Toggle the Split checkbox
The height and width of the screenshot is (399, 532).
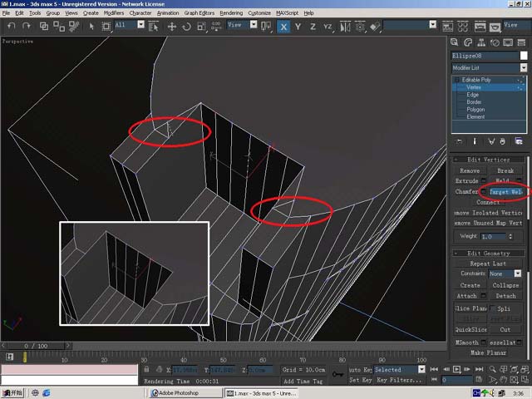tap(492, 308)
